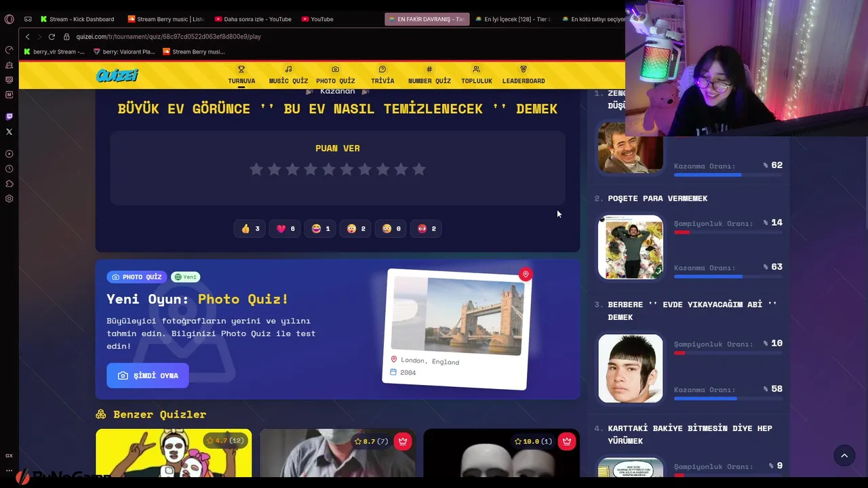The height and width of the screenshot is (488, 868).
Task: Click the Photo Quiz badge label
Action: (x=136, y=277)
